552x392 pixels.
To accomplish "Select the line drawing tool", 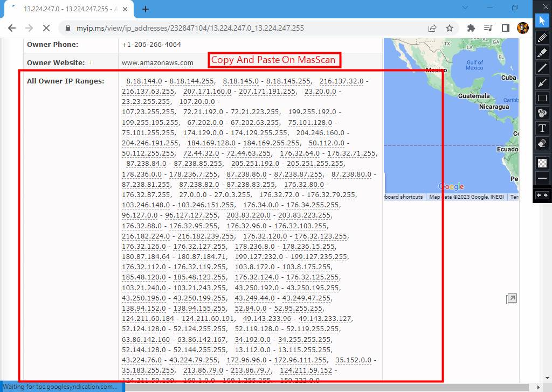I will pyautogui.click(x=542, y=68).
